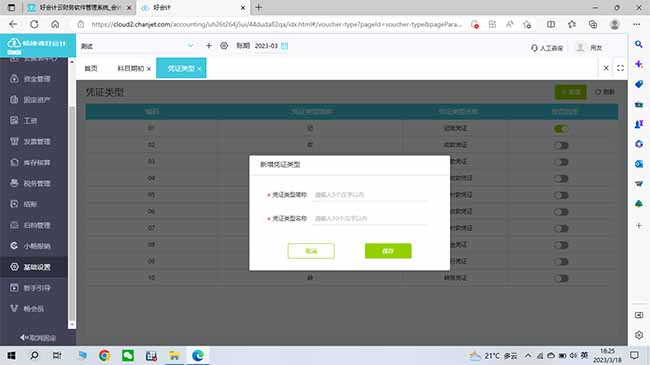
Task: Focus the voucher type abbreviation input field
Action: [370, 195]
